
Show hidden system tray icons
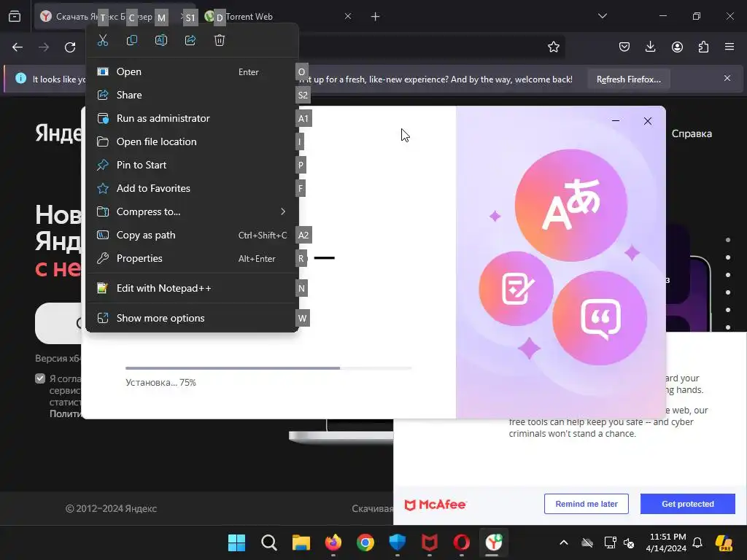tap(564, 542)
